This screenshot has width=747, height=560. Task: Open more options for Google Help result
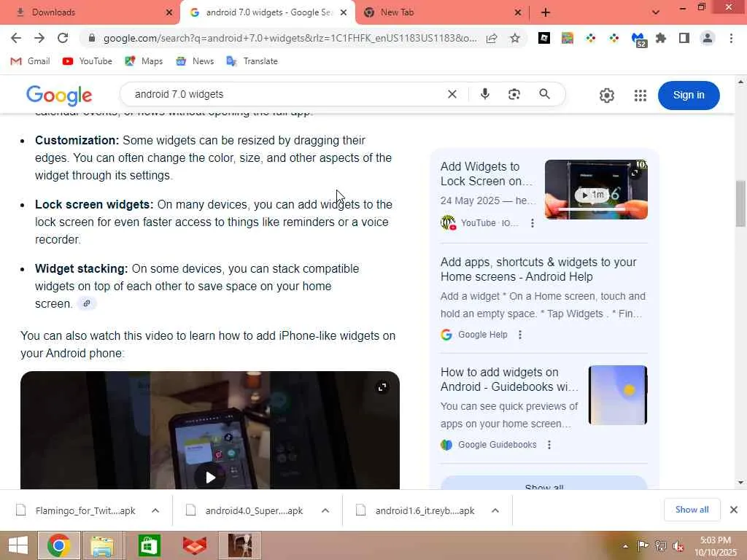click(x=520, y=335)
